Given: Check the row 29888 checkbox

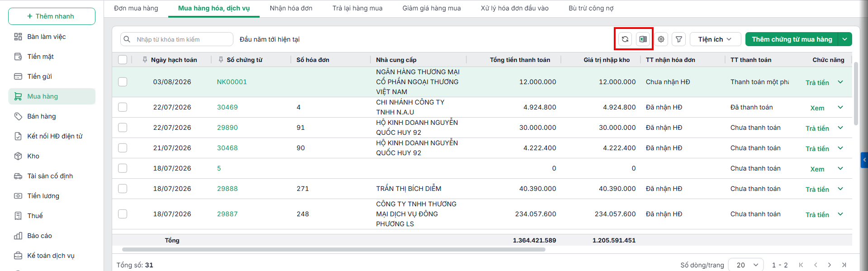Looking at the screenshot, I should tap(123, 189).
